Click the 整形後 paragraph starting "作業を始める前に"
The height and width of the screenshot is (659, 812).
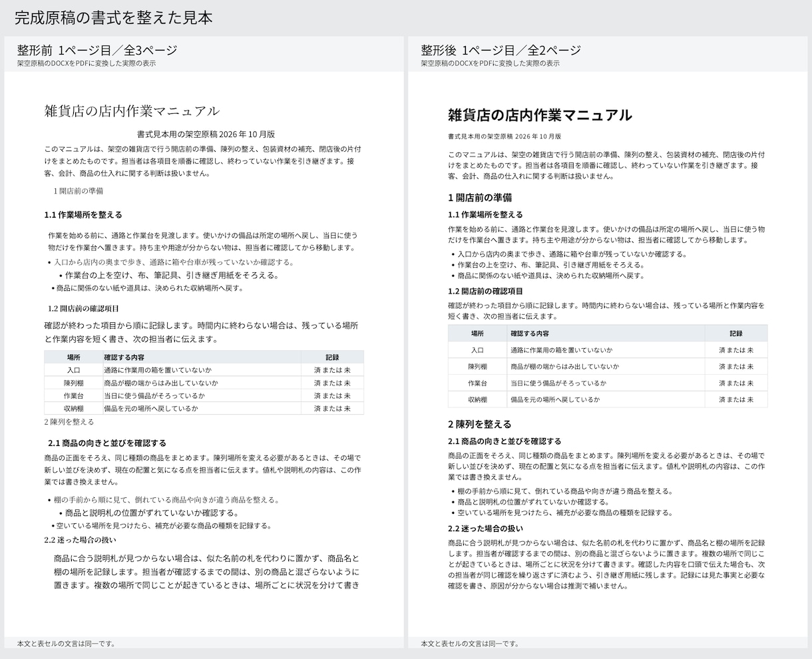(606, 234)
